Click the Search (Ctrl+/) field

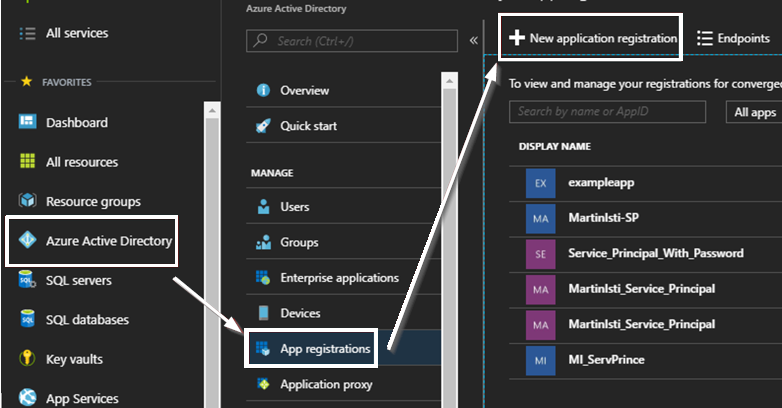click(352, 41)
